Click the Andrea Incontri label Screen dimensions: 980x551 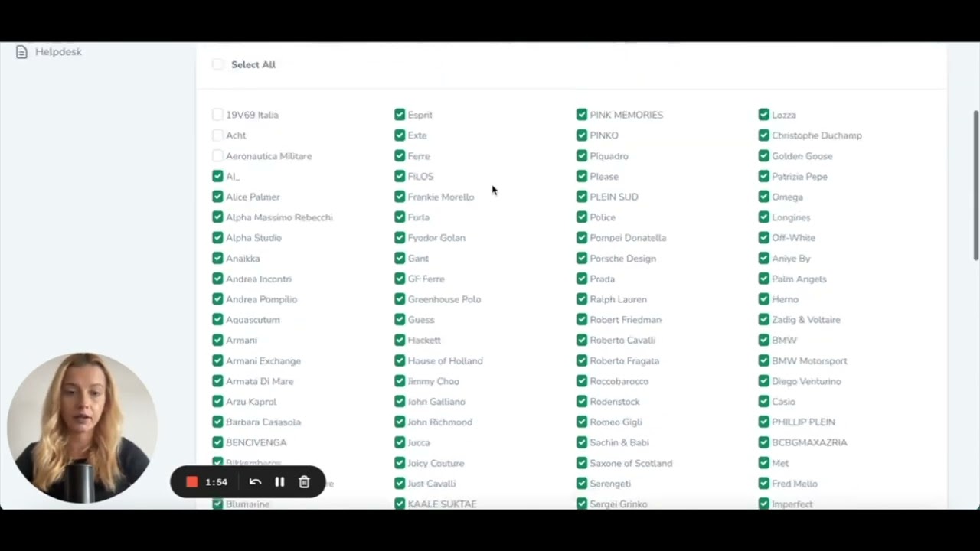coord(259,279)
